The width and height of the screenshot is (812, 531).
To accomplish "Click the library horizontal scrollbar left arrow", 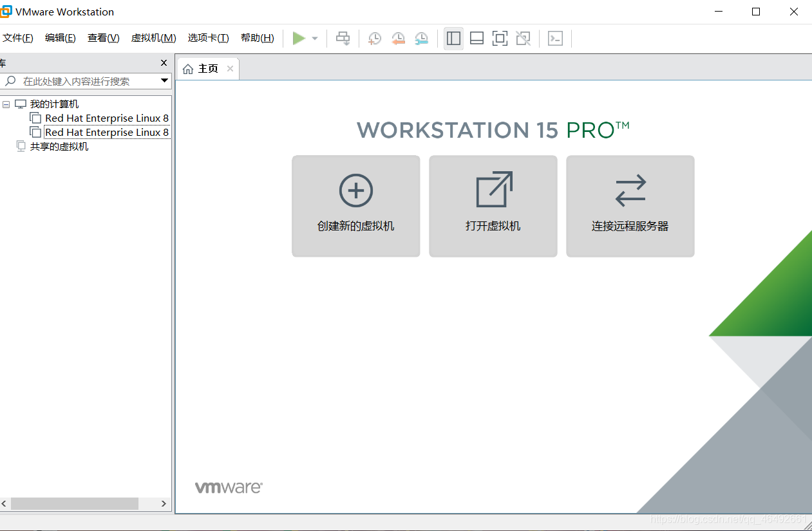I will pyautogui.click(x=5, y=503).
